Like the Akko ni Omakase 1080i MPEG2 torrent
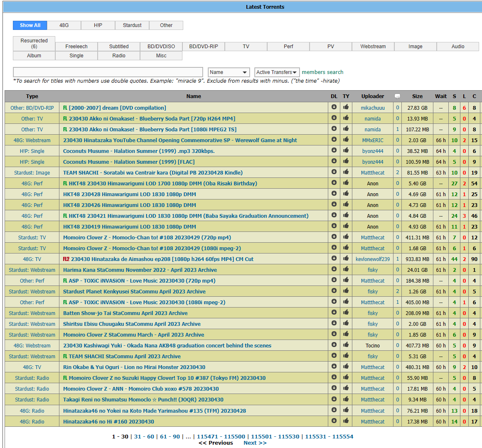 pos(346,128)
